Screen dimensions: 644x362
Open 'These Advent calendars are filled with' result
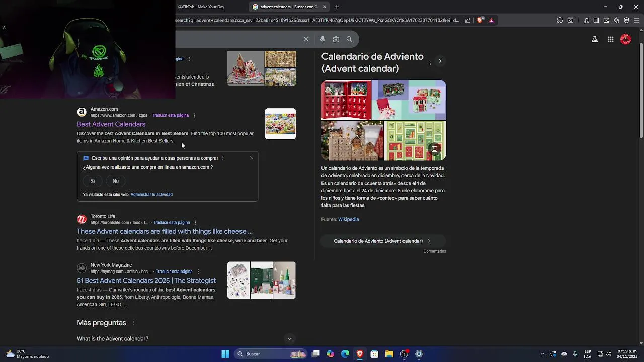pos(165,231)
